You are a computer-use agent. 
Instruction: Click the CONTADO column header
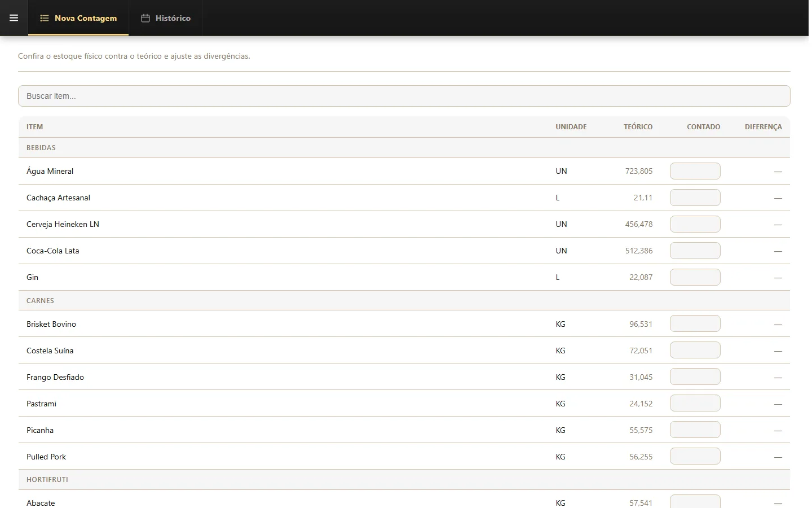click(703, 127)
